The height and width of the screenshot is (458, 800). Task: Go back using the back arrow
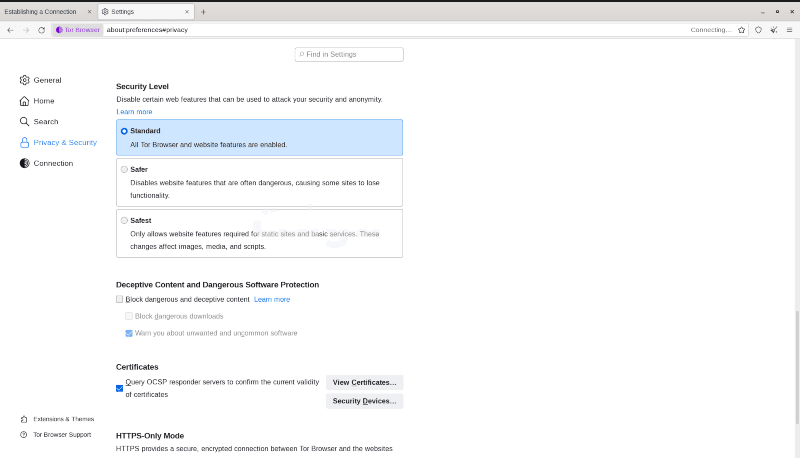[10, 30]
